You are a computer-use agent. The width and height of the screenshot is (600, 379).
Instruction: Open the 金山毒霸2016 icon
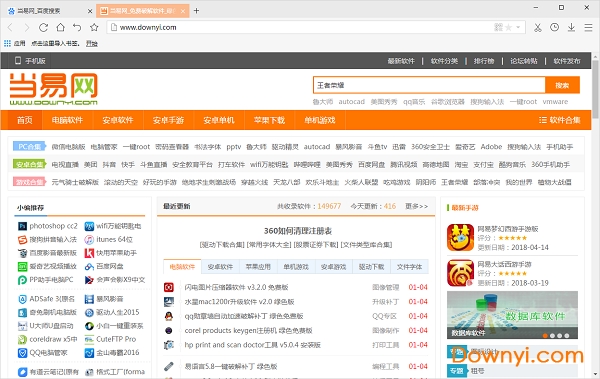pyautogui.click(x=89, y=353)
